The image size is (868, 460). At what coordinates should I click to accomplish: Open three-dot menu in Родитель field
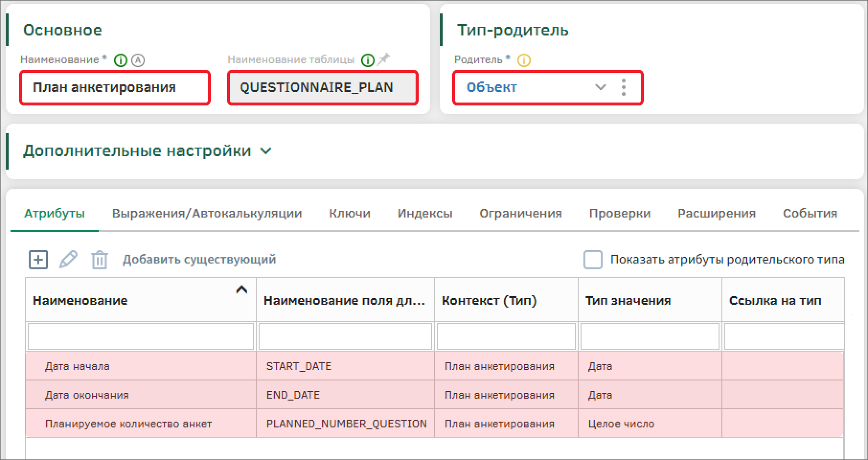click(623, 87)
